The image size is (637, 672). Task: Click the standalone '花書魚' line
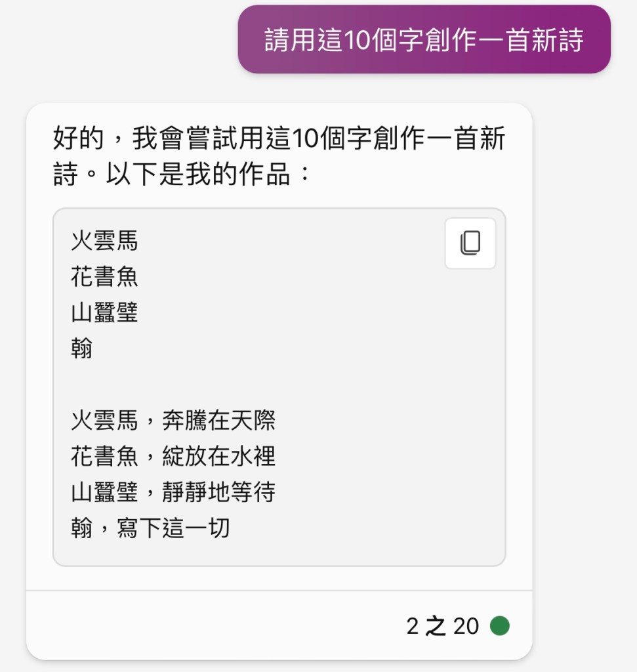point(105,277)
